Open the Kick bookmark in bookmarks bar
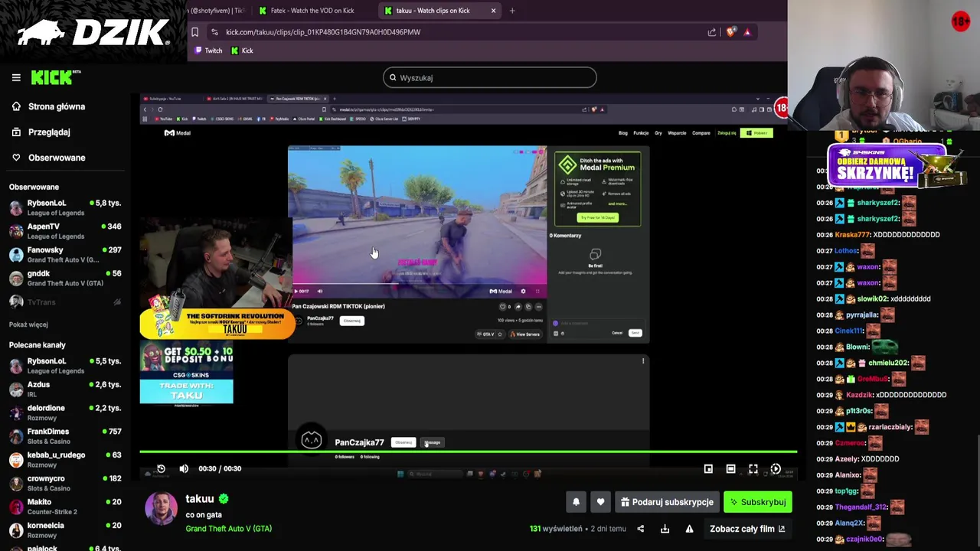This screenshot has height=551, width=980. pos(242,51)
